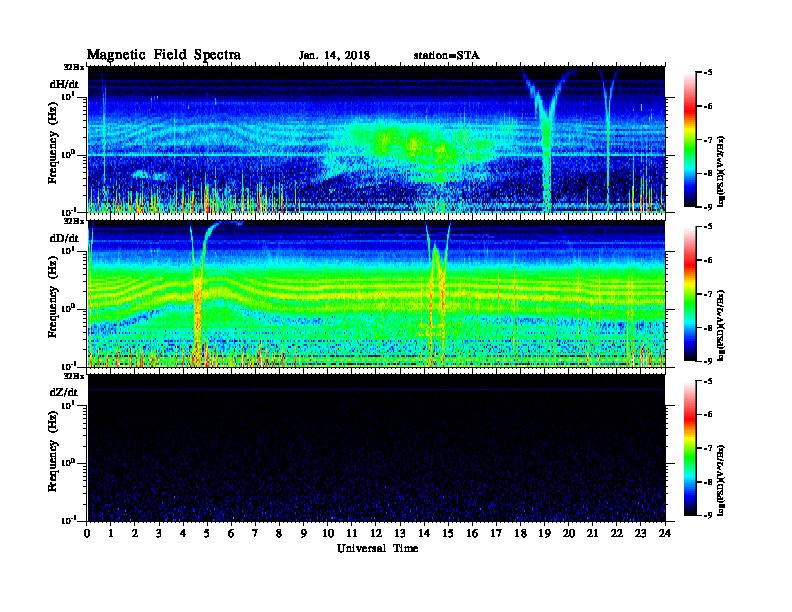This screenshot has height=612, width=792.
Task: Click hour 12 on the Universal Time axis
Action: [x=376, y=534]
